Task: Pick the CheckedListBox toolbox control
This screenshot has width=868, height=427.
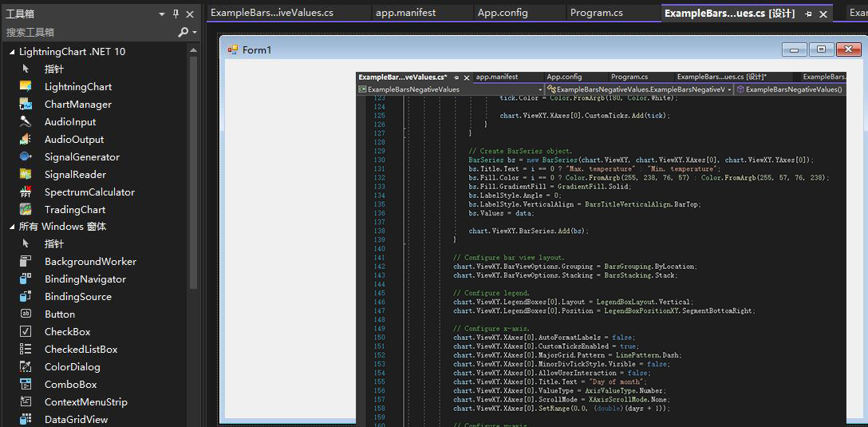Action: (x=81, y=350)
